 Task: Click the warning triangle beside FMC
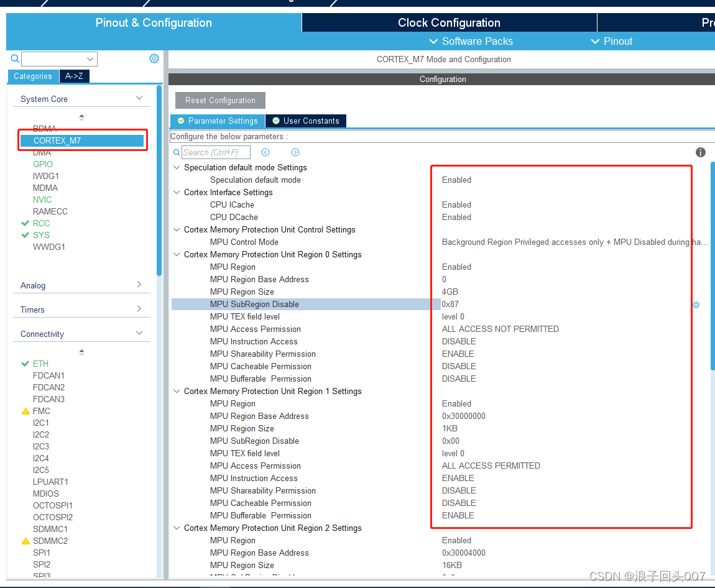tap(25, 411)
